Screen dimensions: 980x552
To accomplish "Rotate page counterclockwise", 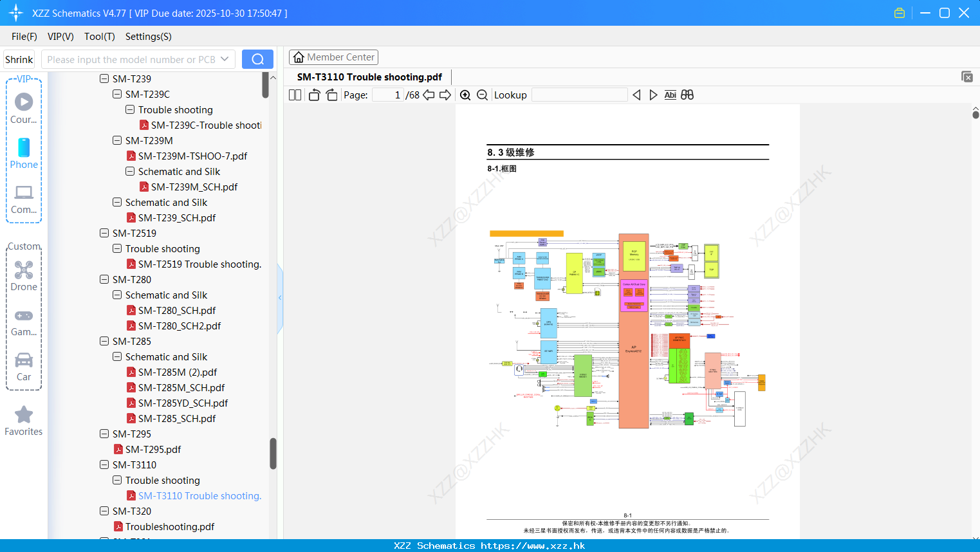I will 314,95.
